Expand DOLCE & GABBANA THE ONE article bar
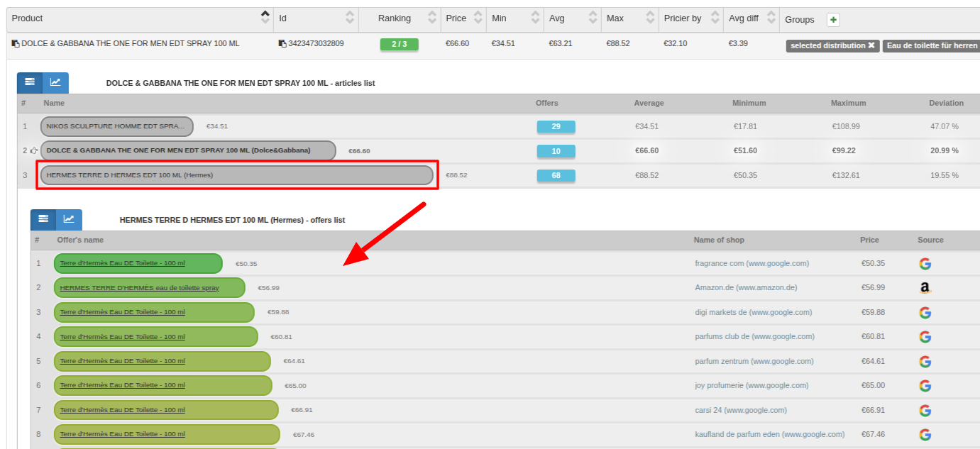The width and height of the screenshot is (980, 449). pos(188,150)
